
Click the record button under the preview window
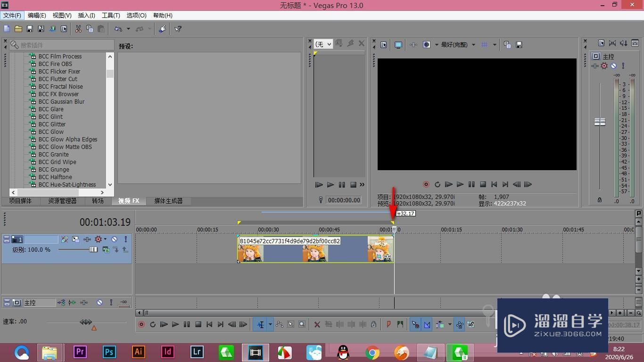[426, 185]
